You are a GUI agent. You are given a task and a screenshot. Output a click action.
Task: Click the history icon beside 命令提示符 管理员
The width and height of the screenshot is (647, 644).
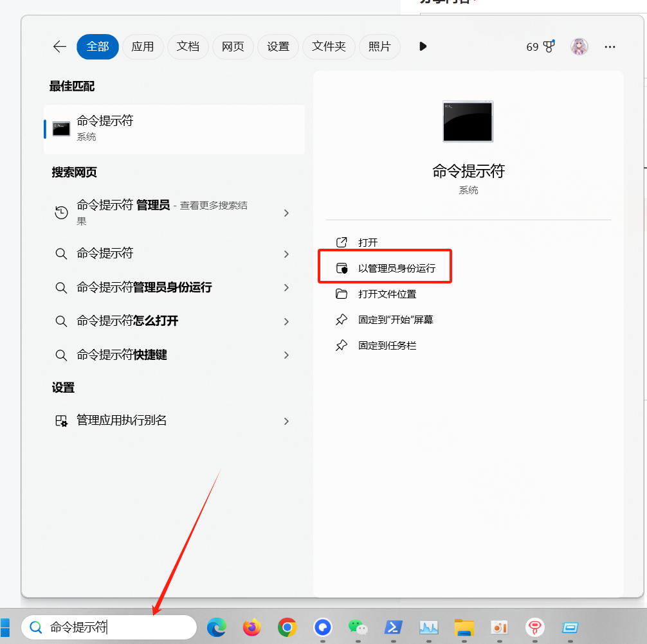(x=62, y=213)
